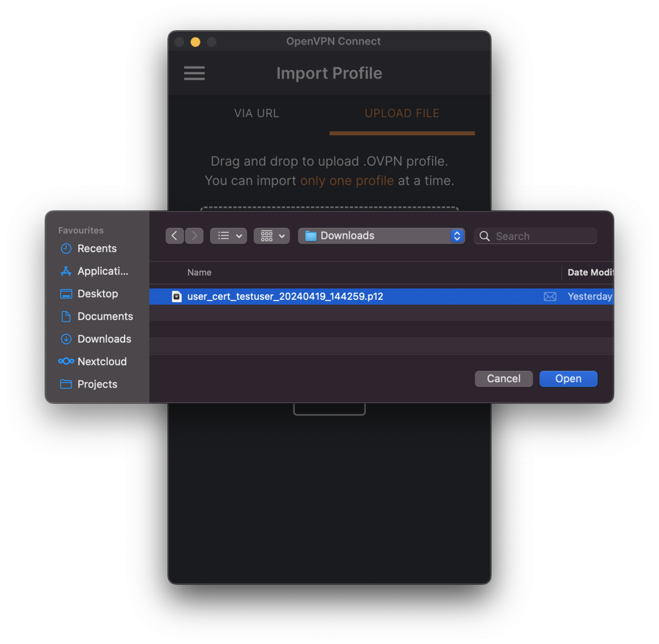This screenshot has height=644, width=659.
Task: Open the list view options dropdown
Action: coord(228,236)
